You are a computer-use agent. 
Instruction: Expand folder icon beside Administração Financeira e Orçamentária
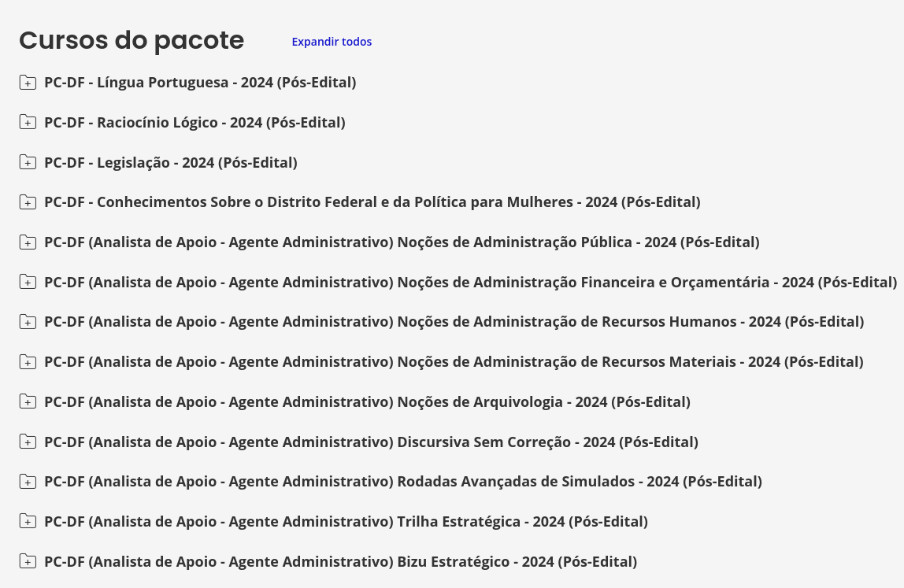point(28,283)
